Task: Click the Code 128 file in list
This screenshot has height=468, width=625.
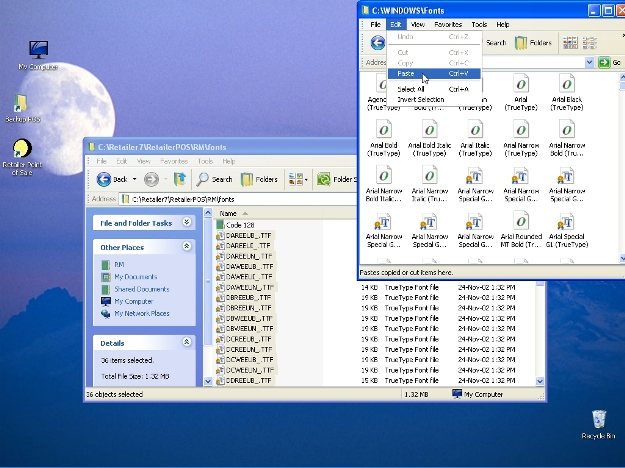Action: pyautogui.click(x=240, y=225)
